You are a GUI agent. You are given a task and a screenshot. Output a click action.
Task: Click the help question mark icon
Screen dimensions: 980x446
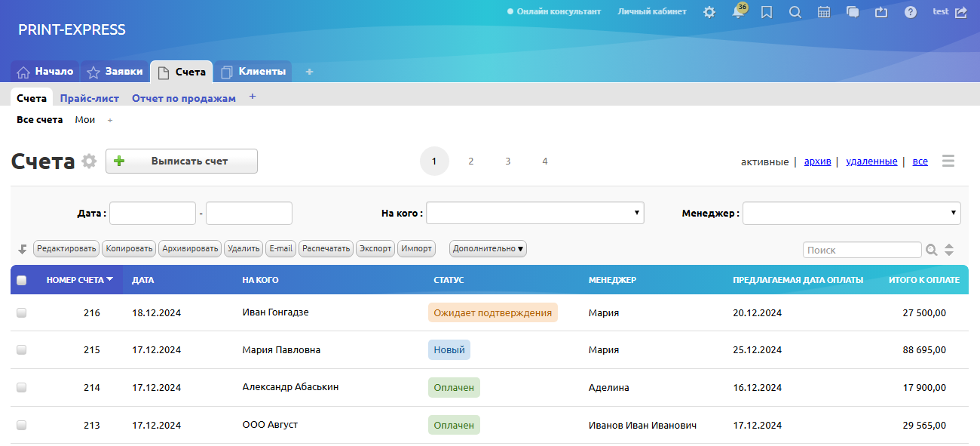[x=911, y=12]
